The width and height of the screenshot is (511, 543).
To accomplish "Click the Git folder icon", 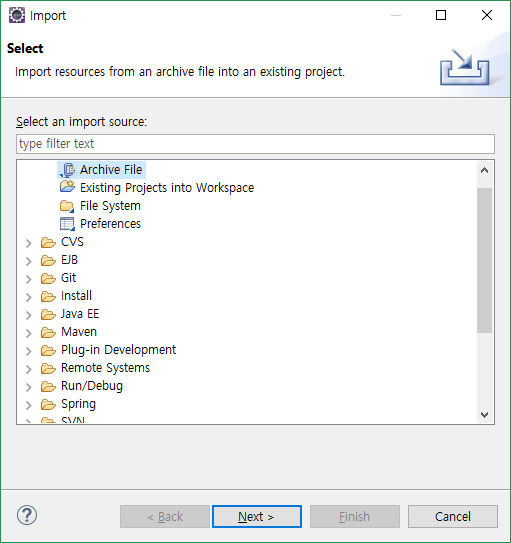I will (x=48, y=278).
